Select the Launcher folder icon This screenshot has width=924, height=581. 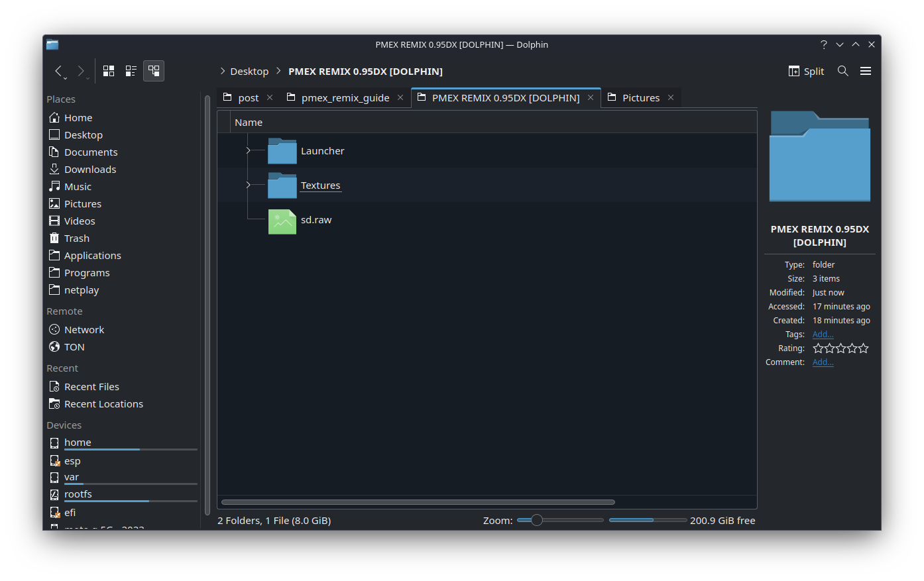tap(282, 151)
